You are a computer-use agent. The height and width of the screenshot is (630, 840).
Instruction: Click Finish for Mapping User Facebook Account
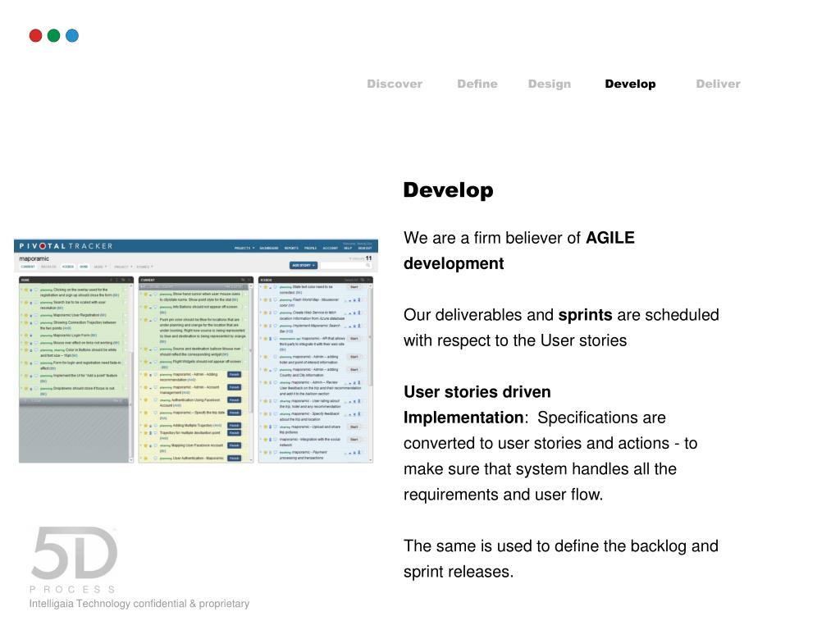234,445
